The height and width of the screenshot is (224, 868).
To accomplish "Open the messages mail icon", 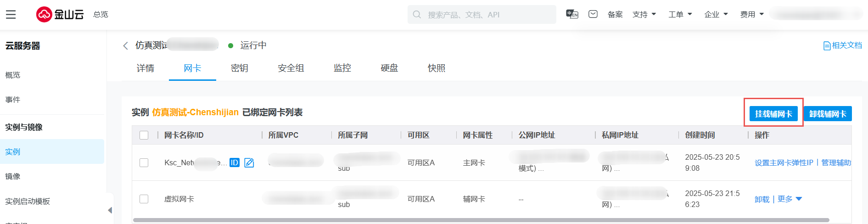I will pos(593,14).
